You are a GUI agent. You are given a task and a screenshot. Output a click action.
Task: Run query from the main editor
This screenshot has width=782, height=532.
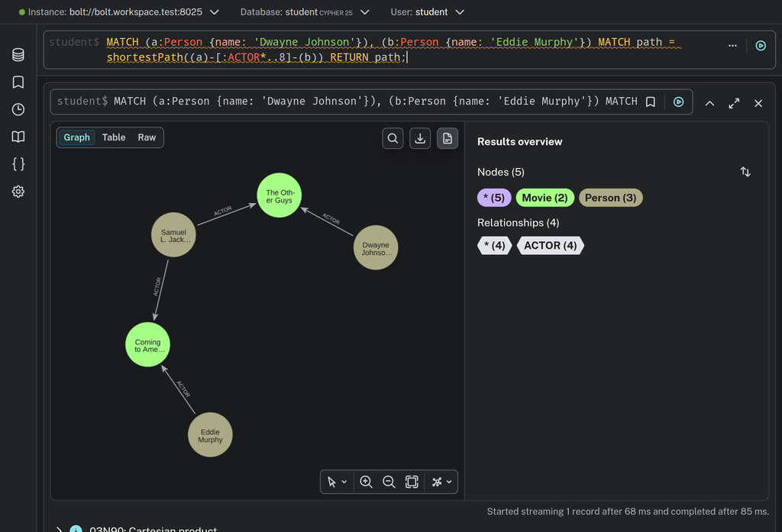[761, 46]
